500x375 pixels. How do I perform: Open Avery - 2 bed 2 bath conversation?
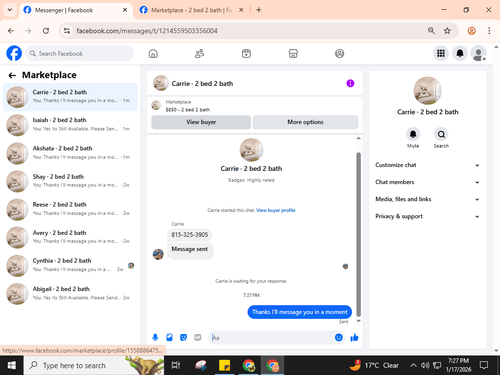pyautogui.click(x=70, y=238)
